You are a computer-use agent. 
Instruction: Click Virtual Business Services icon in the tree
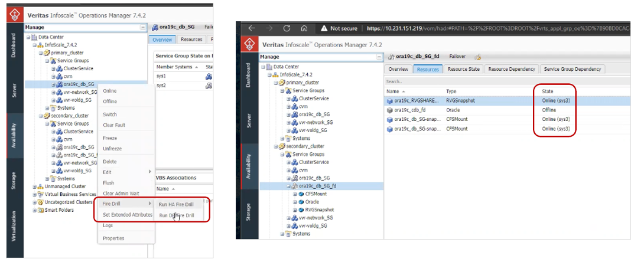pyautogui.click(x=40, y=194)
